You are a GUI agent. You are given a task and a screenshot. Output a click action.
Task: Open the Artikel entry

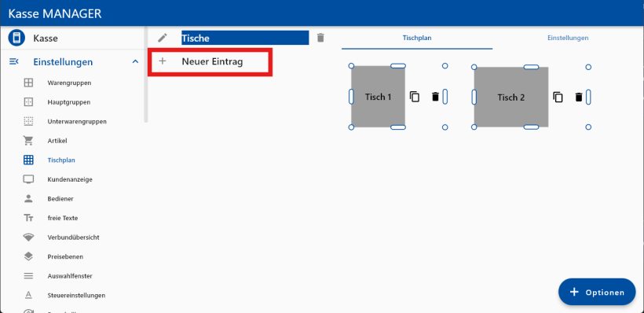click(x=57, y=141)
